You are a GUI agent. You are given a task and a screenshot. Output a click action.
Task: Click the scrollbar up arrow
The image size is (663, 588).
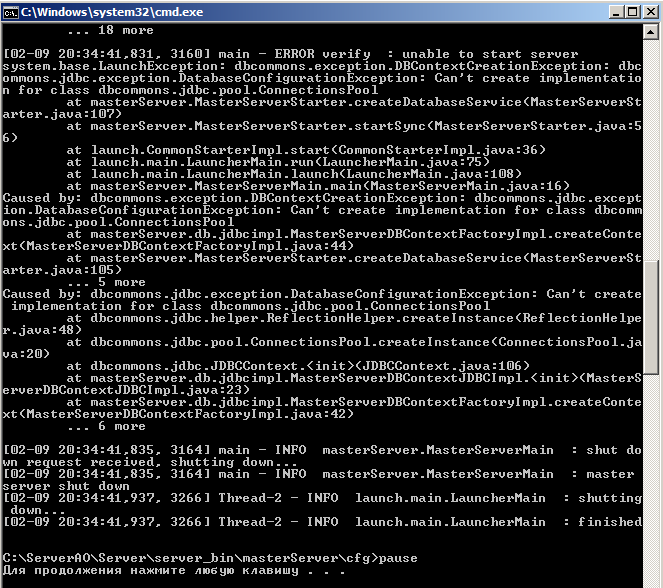650,32
